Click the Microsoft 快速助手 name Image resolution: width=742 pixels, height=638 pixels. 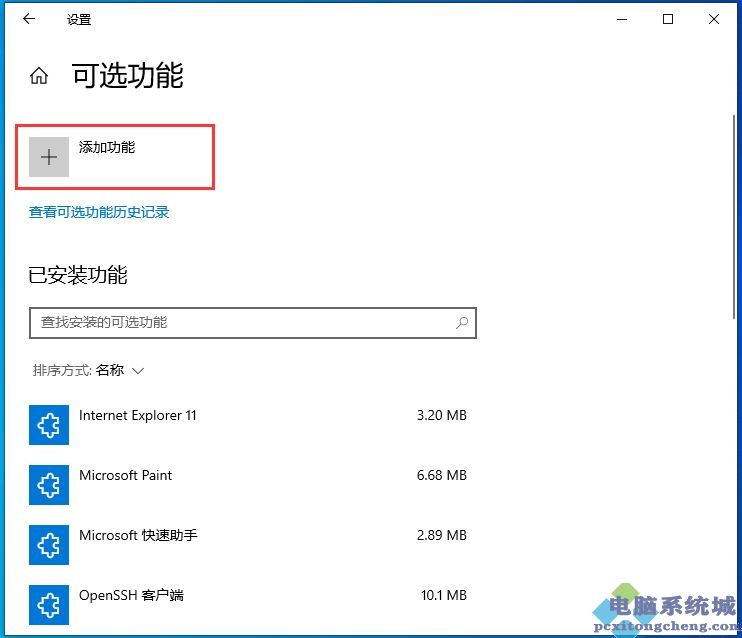(x=138, y=535)
